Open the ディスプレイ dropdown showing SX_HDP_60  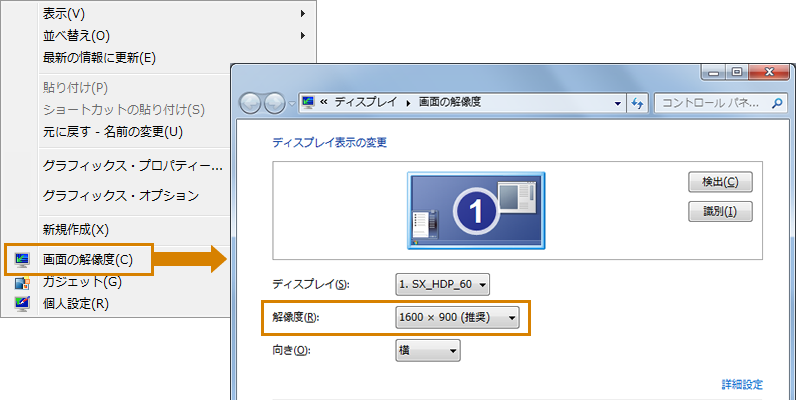443,284
